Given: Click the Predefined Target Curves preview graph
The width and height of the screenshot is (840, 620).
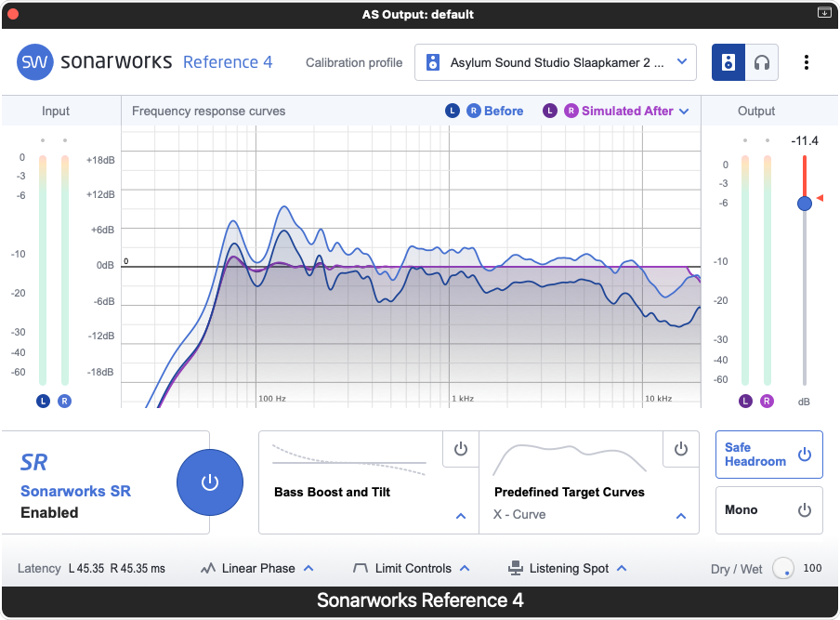Looking at the screenshot, I should (570, 459).
